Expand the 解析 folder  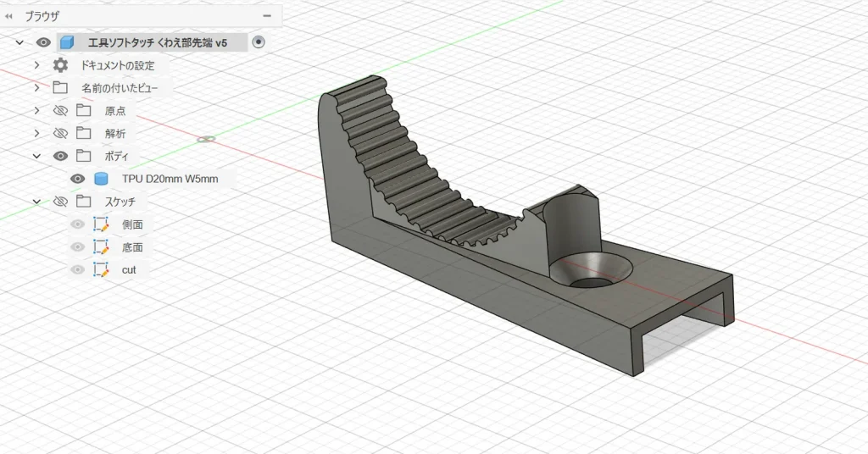pos(36,133)
